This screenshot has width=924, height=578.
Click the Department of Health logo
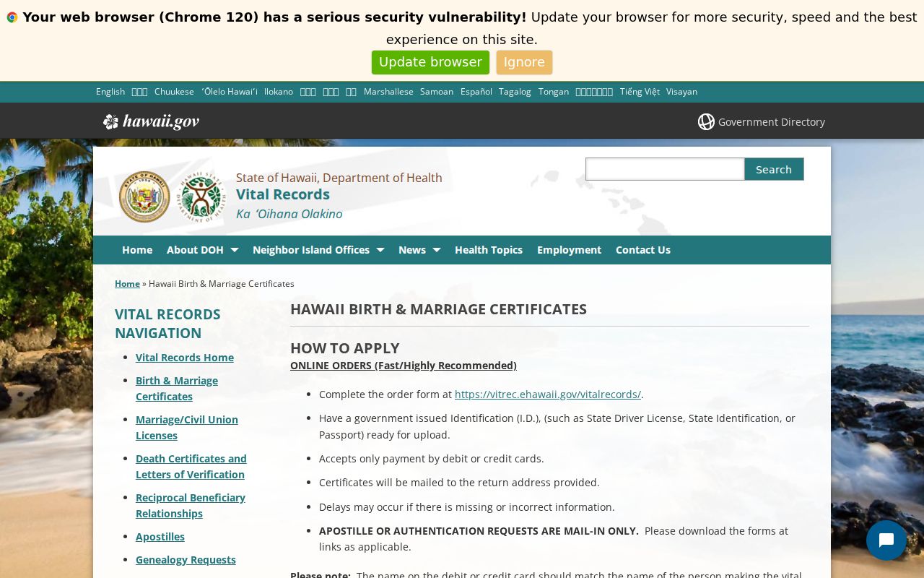[201, 197]
